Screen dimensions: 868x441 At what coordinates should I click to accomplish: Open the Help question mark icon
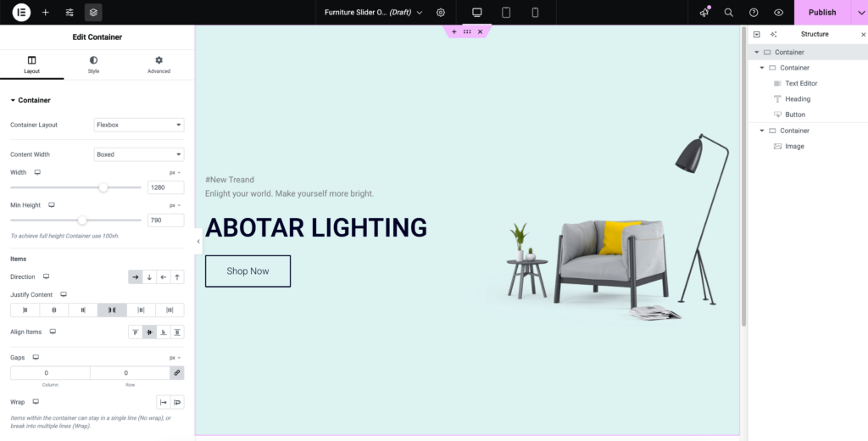pos(754,12)
